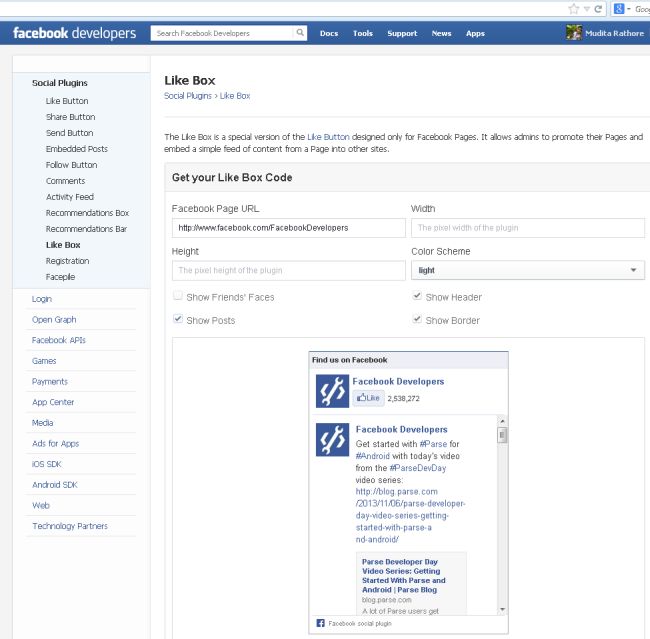Open the News menu item

(441, 33)
